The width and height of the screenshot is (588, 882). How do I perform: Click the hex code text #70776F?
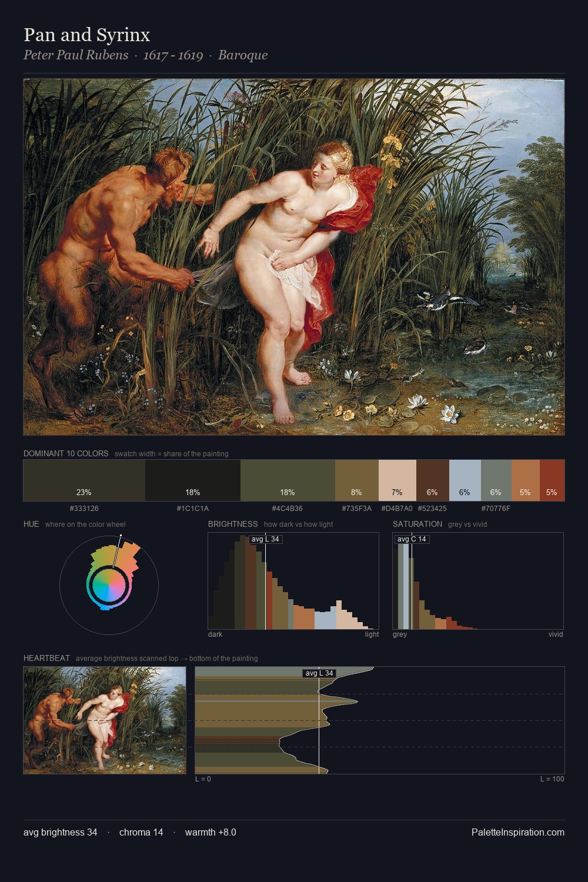point(496,509)
